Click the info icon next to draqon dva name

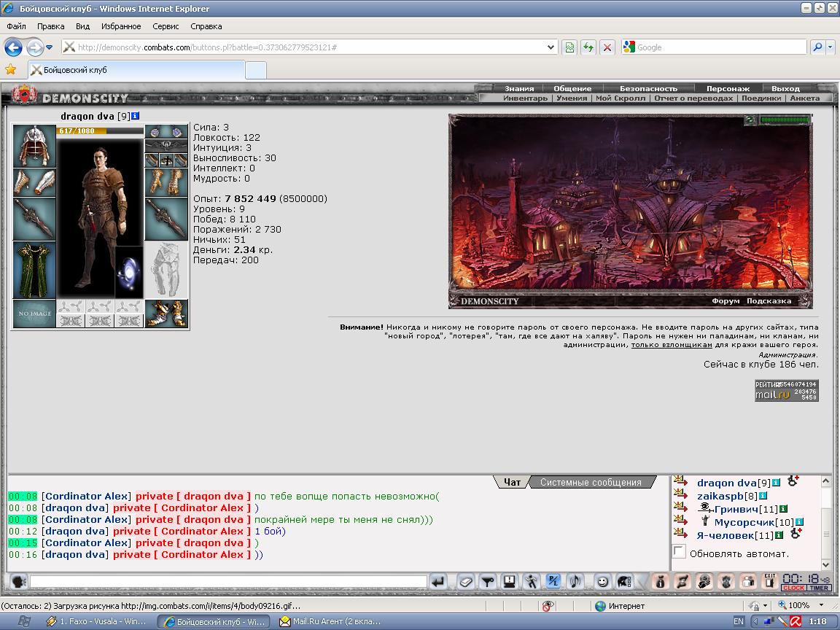(136, 116)
